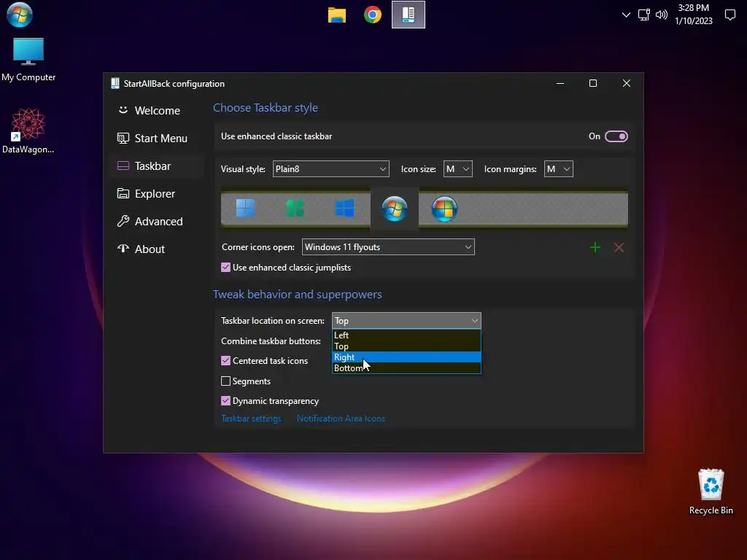The image size is (747, 560).
Task: Open Corner icons open dropdown
Action: coord(388,247)
